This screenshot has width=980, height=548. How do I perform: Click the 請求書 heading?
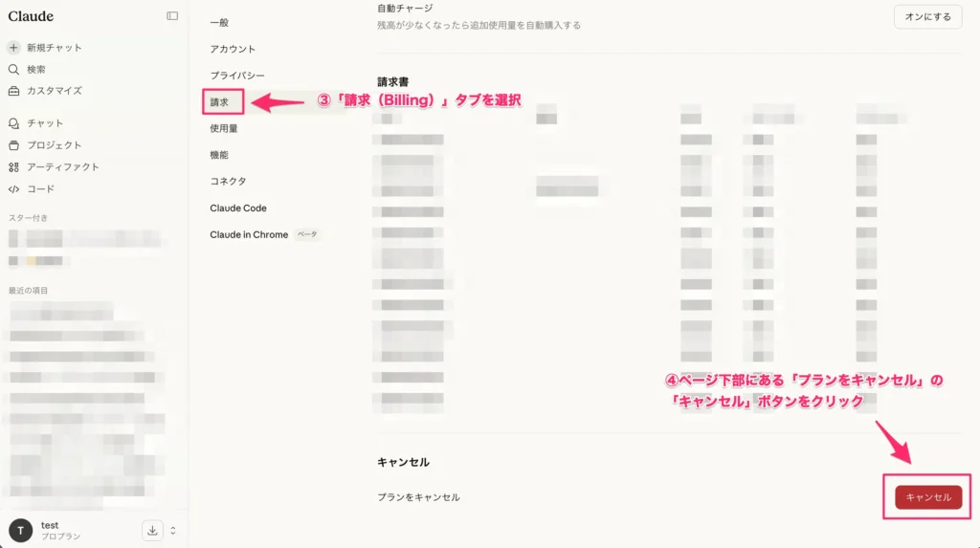(393, 82)
